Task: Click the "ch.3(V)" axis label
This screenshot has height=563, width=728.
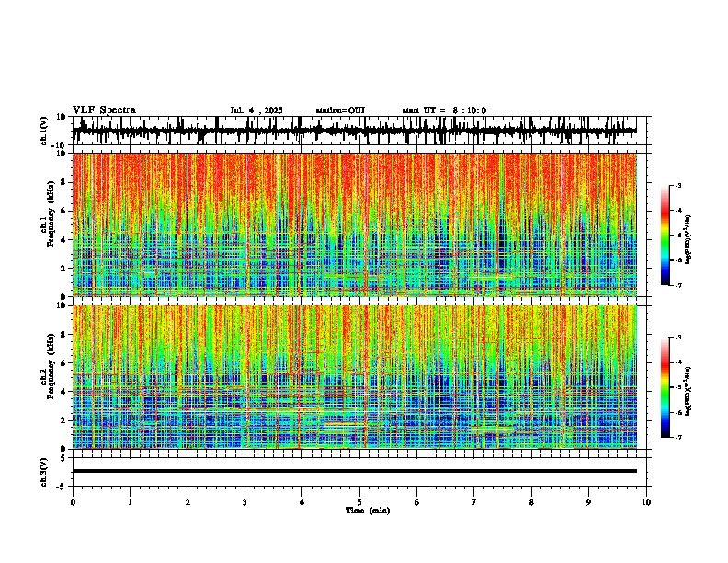Action: [43, 472]
